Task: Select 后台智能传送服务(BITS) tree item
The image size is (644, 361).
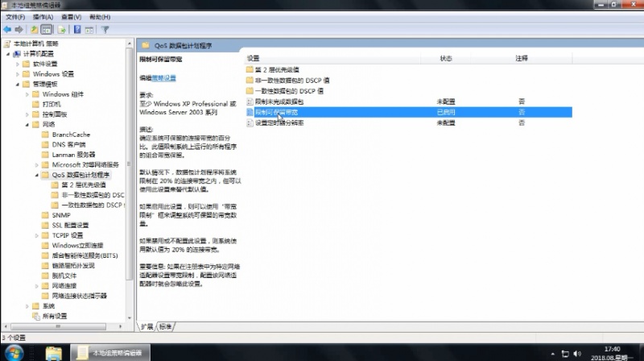Action: click(x=85, y=255)
